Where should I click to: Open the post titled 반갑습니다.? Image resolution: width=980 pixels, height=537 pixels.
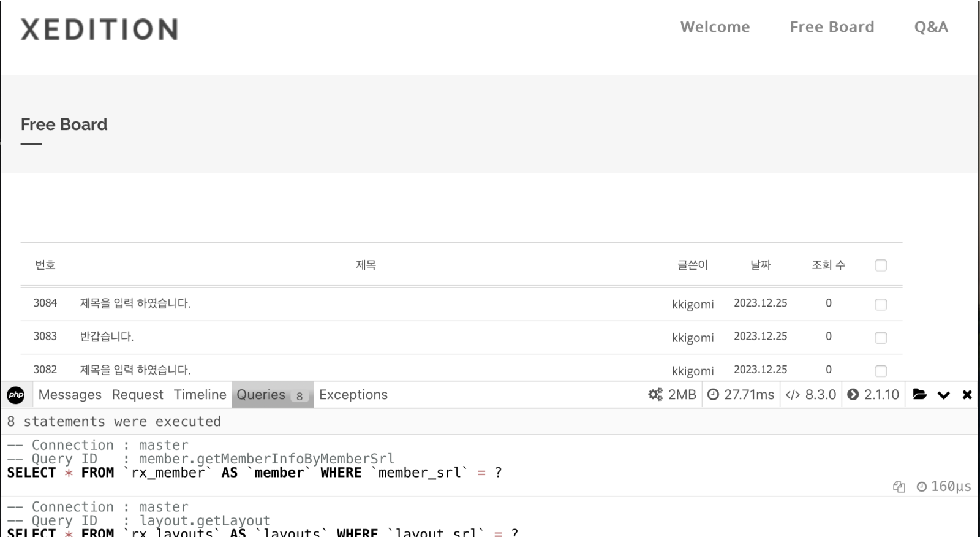coord(107,337)
